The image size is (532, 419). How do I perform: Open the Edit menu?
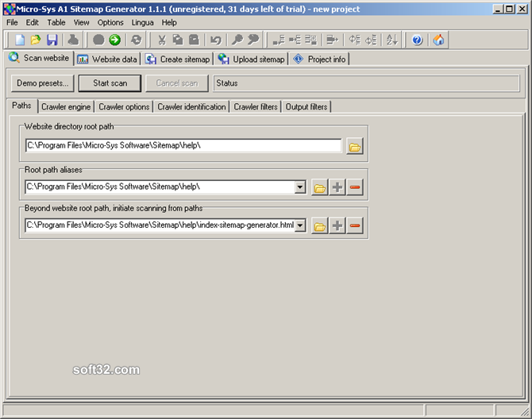(x=33, y=22)
